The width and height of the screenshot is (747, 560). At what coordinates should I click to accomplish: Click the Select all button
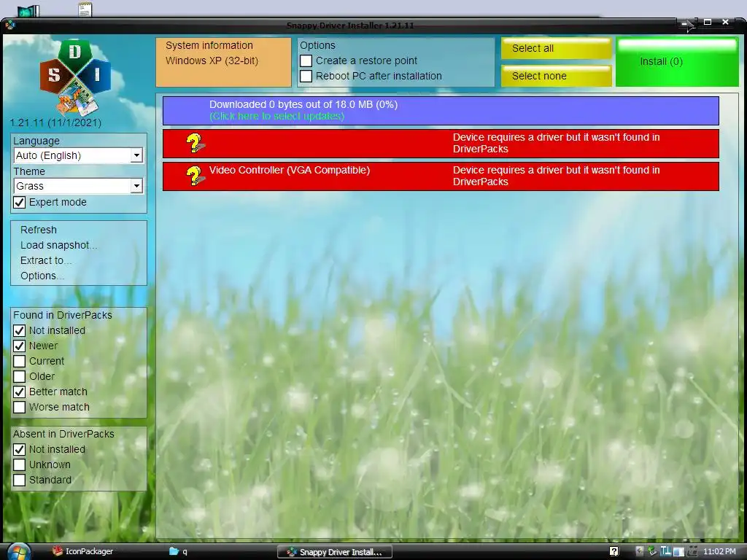(556, 49)
